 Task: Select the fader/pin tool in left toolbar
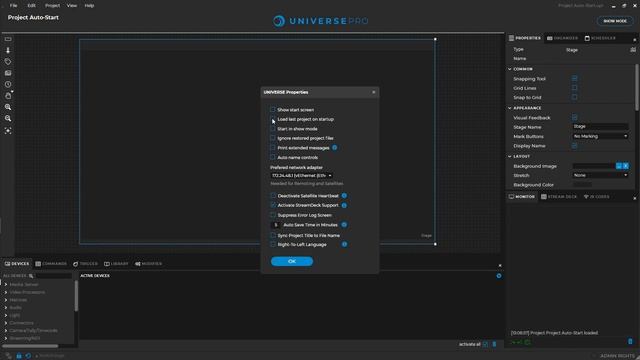[x=8, y=50]
